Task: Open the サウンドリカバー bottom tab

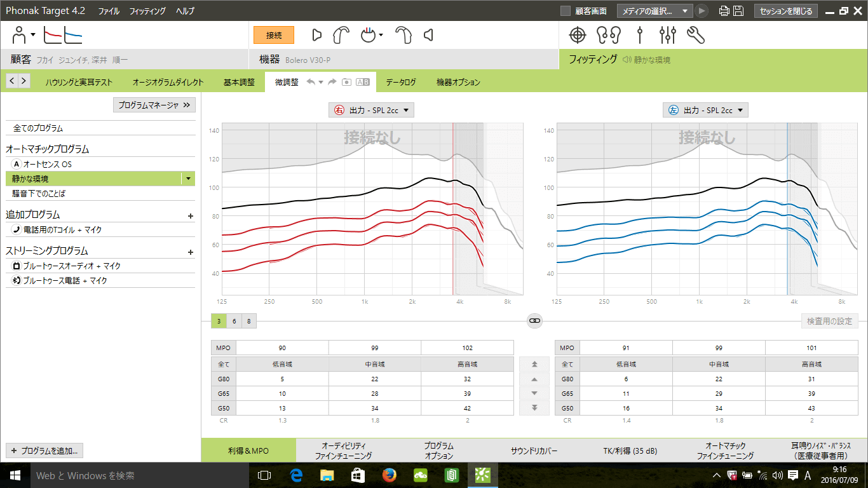Action: click(534, 451)
